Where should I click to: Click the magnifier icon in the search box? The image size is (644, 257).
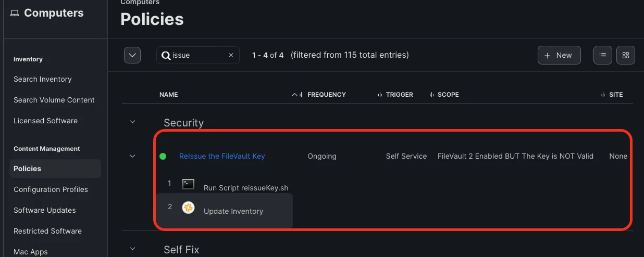click(166, 55)
